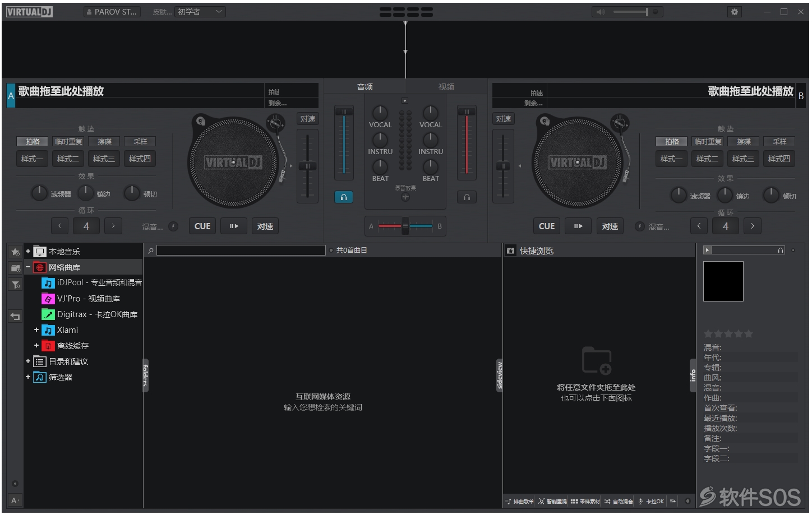Click the add-folder icon in sideview
This screenshot has width=812, height=515.
[x=596, y=360]
